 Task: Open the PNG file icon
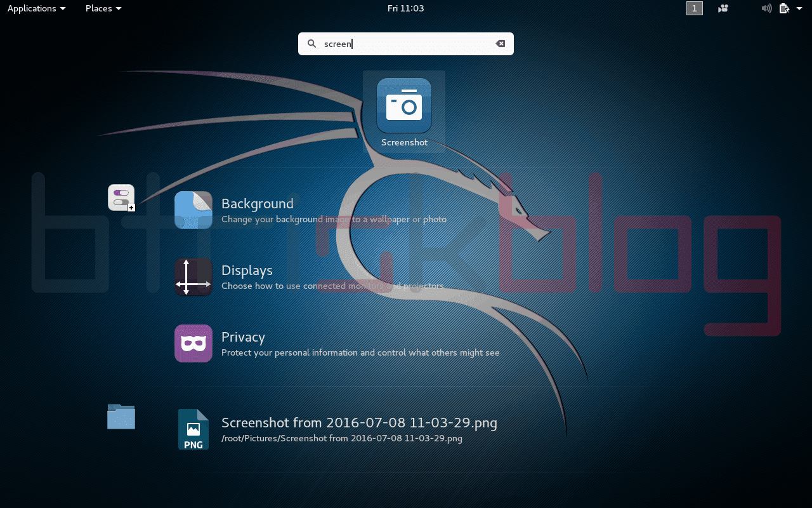(193, 429)
